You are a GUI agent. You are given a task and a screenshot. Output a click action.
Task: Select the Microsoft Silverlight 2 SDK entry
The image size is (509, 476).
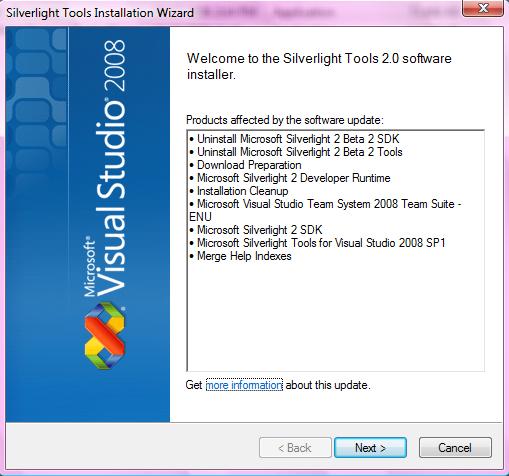pos(256,230)
